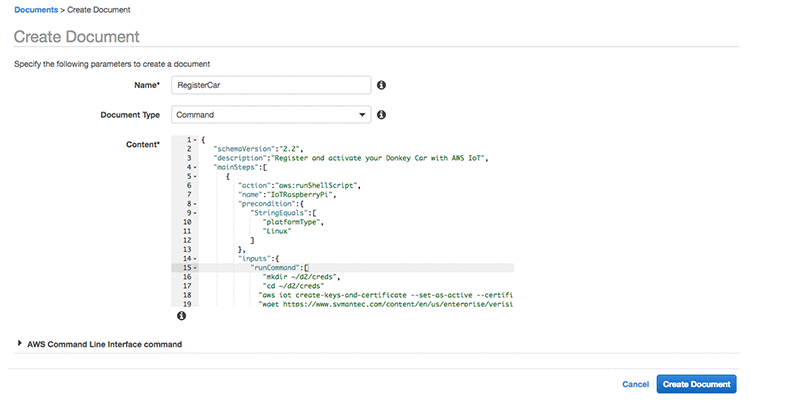
Task: Collapse code fold arrow on line 1
Action: pyautogui.click(x=195, y=140)
